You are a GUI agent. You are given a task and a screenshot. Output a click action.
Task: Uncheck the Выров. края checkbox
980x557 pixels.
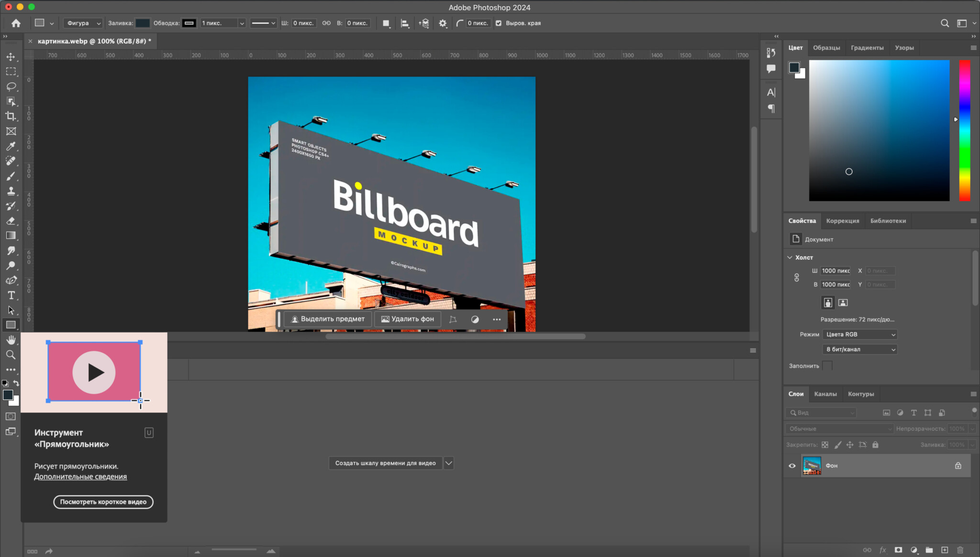[x=499, y=23]
